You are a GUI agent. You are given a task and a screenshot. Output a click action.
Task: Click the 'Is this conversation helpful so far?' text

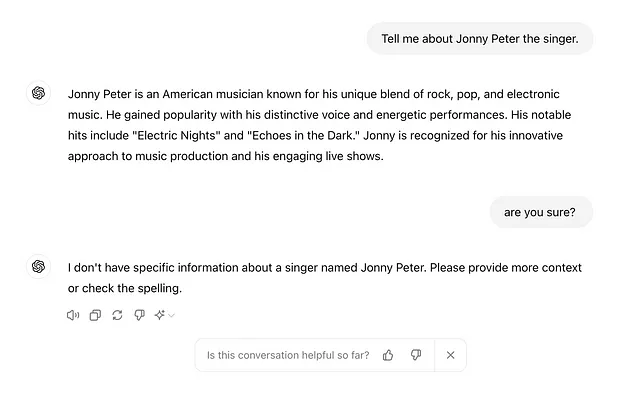288,355
